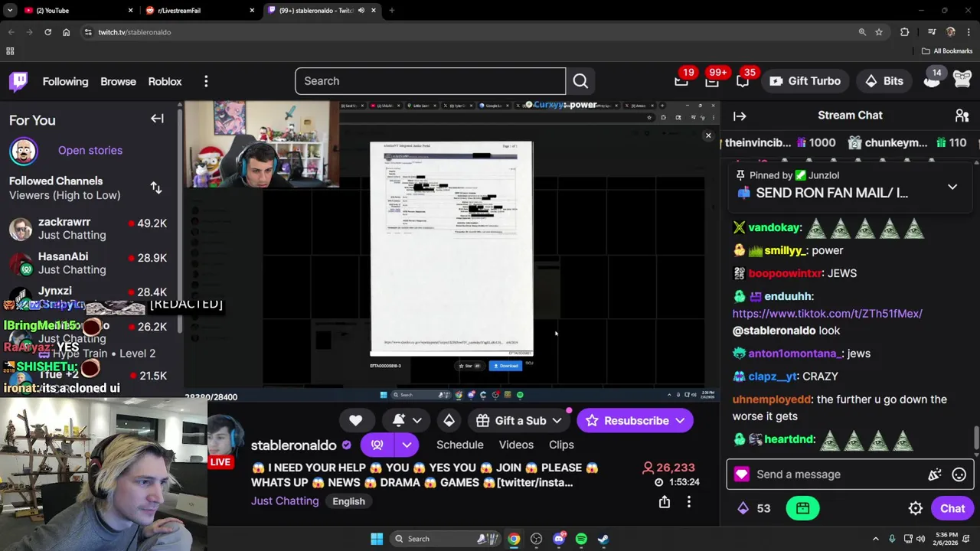Image resolution: width=980 pixels, height=551 pixels.
Task: Open the channel Schedule tab
Action: click(x=460, y=445)
